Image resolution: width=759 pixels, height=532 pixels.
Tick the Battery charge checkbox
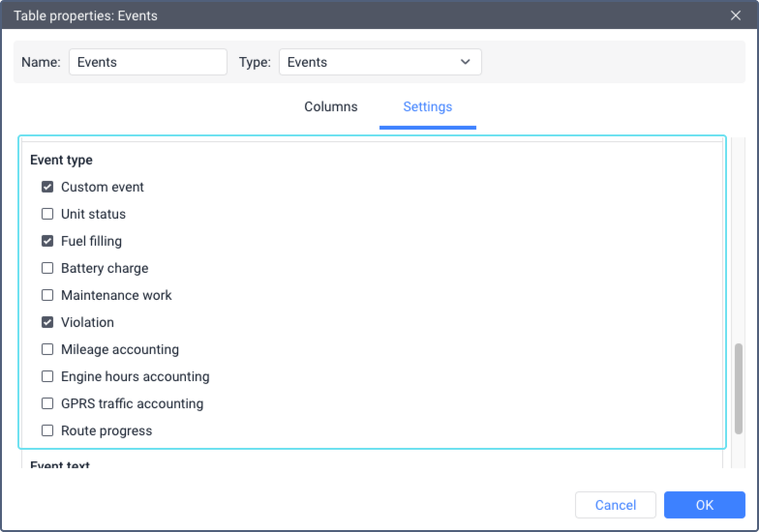47,268
